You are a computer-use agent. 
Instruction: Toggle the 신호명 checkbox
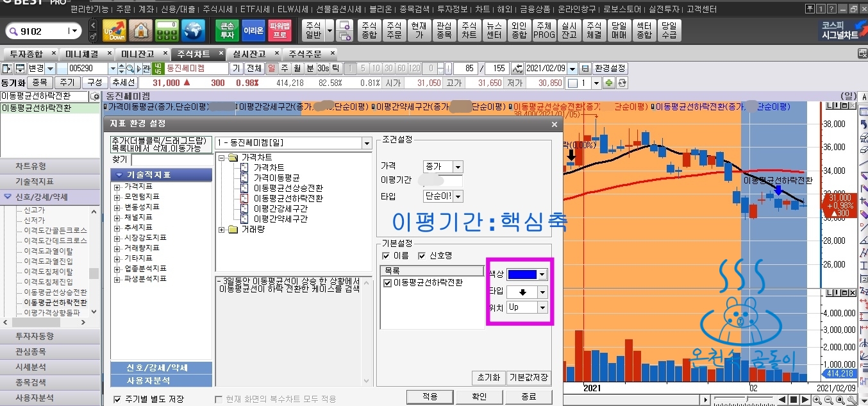(x=422, y=255)
